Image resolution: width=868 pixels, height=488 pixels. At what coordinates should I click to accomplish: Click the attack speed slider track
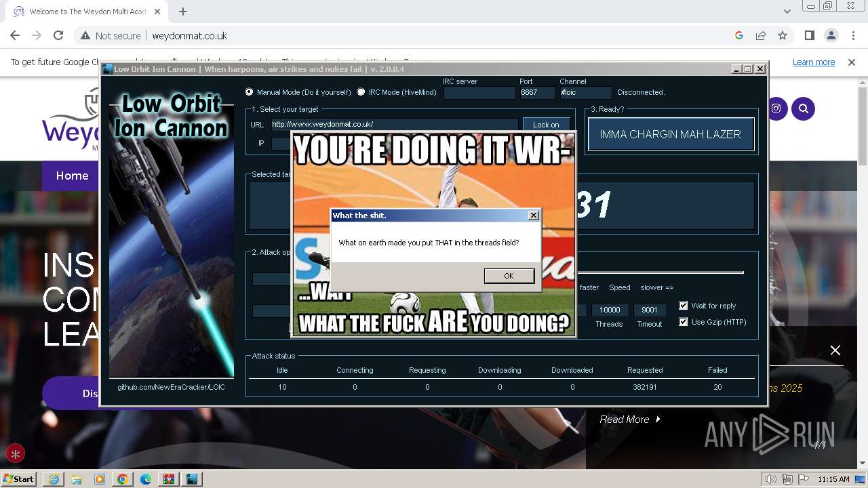point(659,272)
